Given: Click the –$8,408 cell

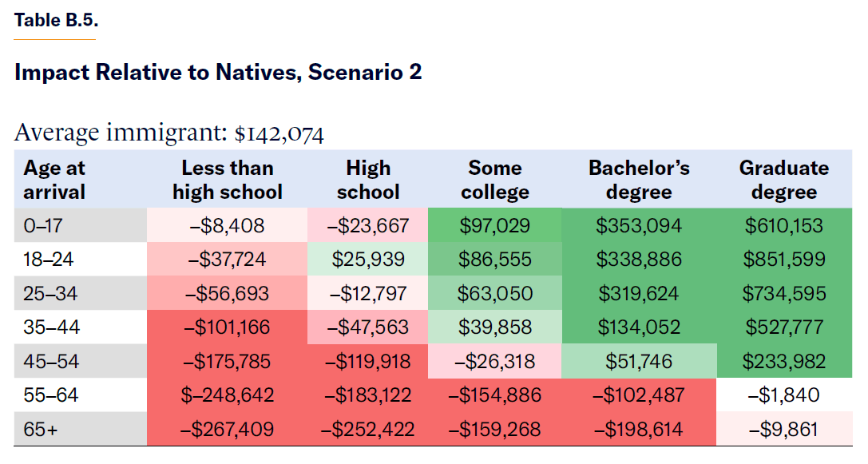Looking at the screenshot, I should [228, 226].
